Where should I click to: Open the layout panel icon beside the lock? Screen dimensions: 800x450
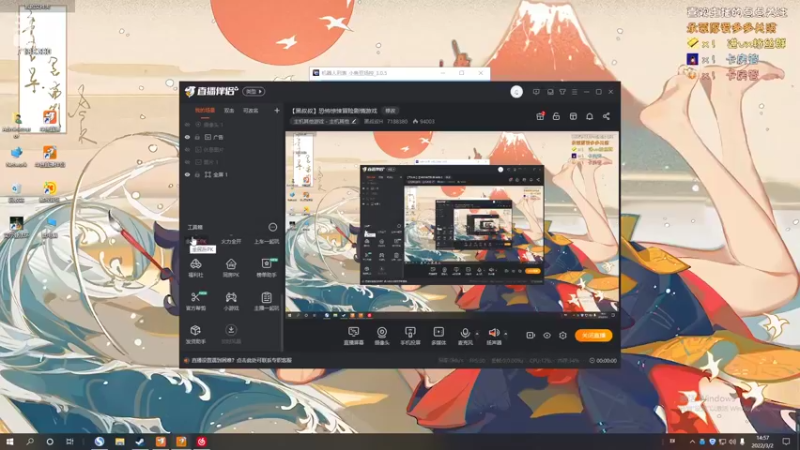point(573,116)
